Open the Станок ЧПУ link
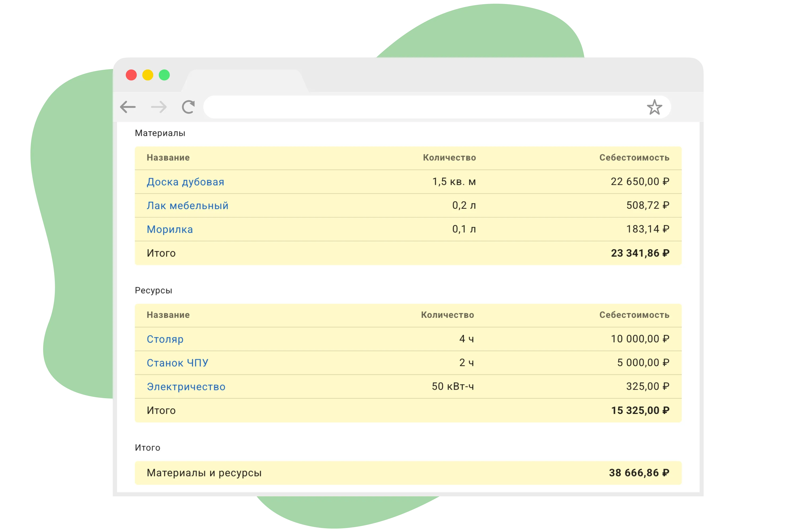 coord(177,363)
